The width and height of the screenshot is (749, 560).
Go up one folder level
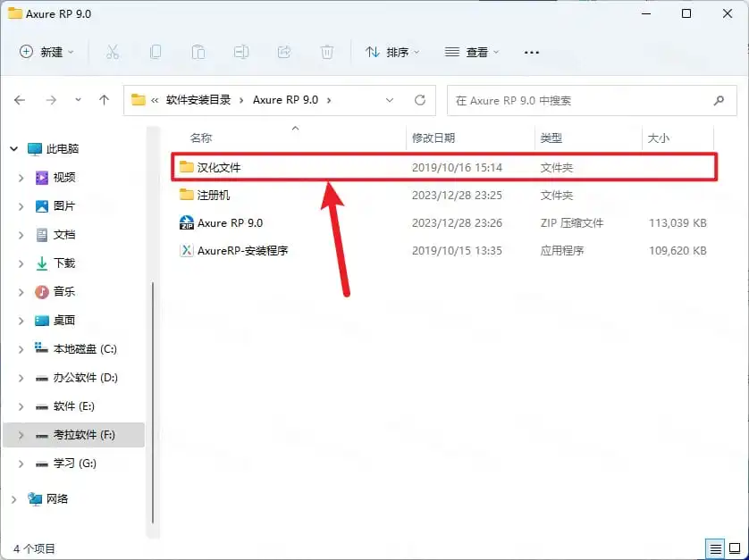105,100
